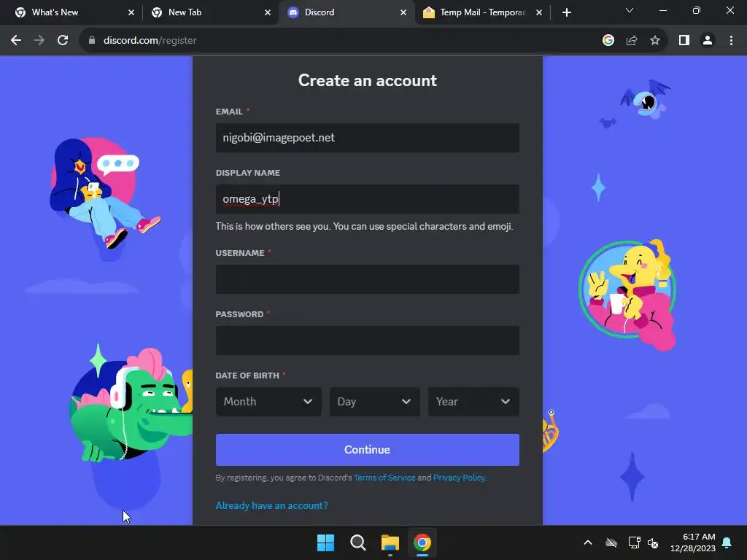Open File Explorer from taskbar

(x=390, y=542)
